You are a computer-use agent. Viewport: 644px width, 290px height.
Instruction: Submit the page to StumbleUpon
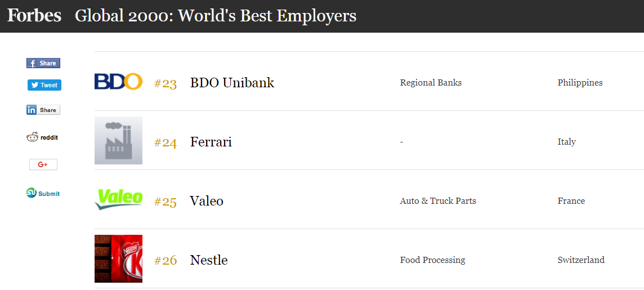(43, 193)
